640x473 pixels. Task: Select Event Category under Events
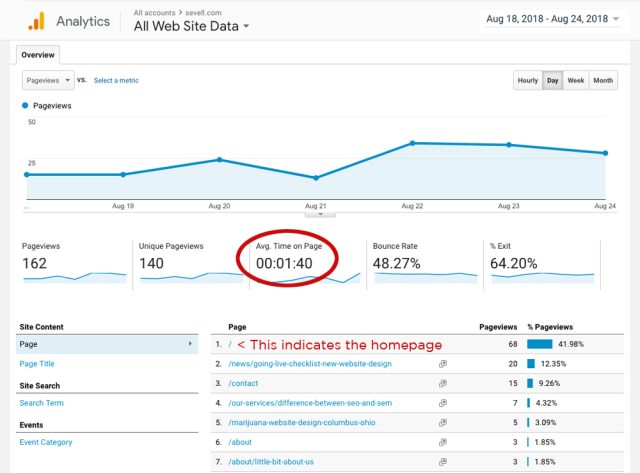(x=46, y=442)
